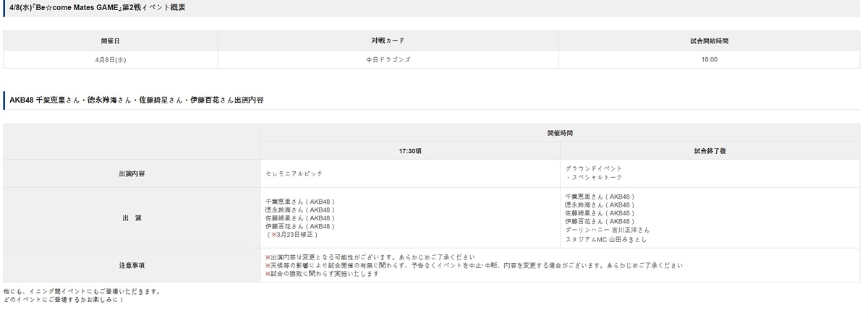The image size is (868, 323).
Task: Select the 開催日 column header
Action: (111, 40)
